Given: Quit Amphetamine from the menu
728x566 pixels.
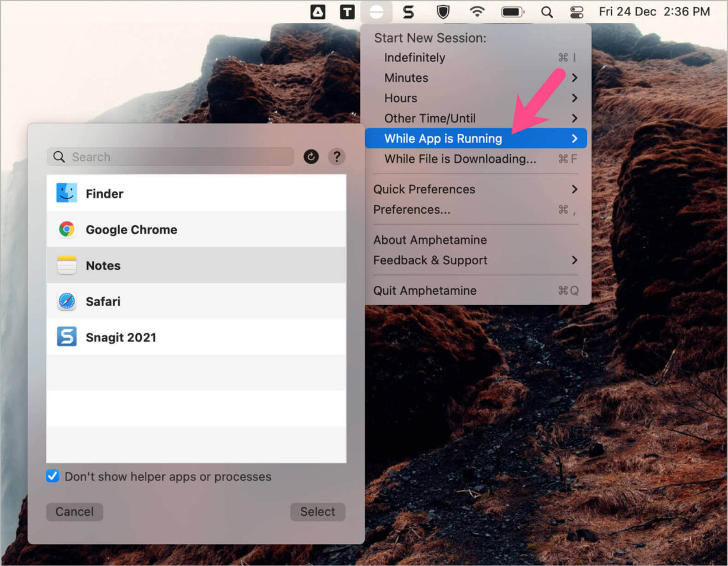Looking at the screenshot, I should pos(424,290).
